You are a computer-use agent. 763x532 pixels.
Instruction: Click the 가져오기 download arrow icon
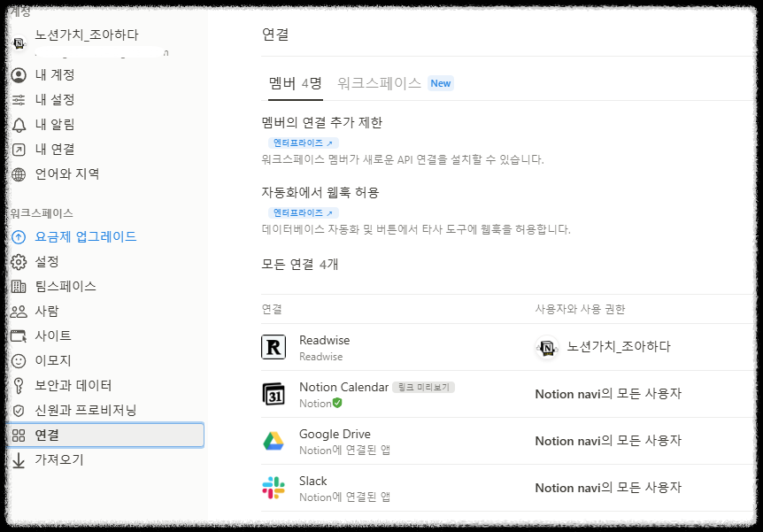click(x=19, y=459)
